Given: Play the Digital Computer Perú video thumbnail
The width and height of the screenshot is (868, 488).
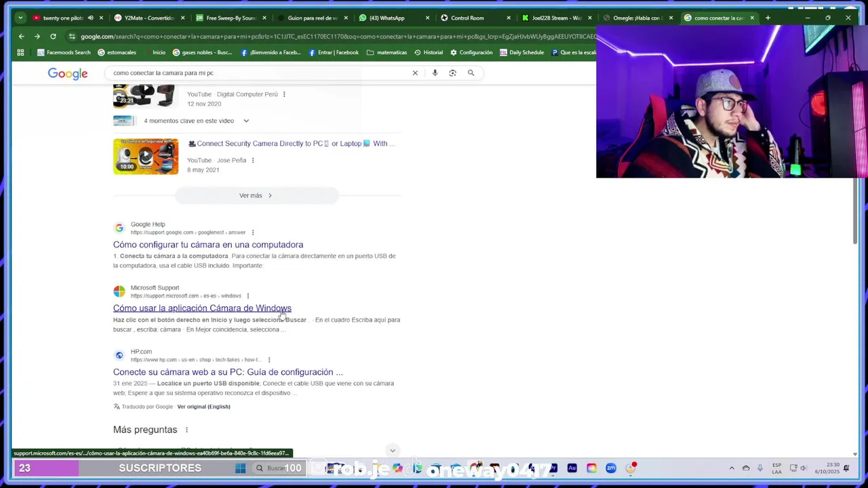Looking at the screenshot, I should tap(144, 96).
